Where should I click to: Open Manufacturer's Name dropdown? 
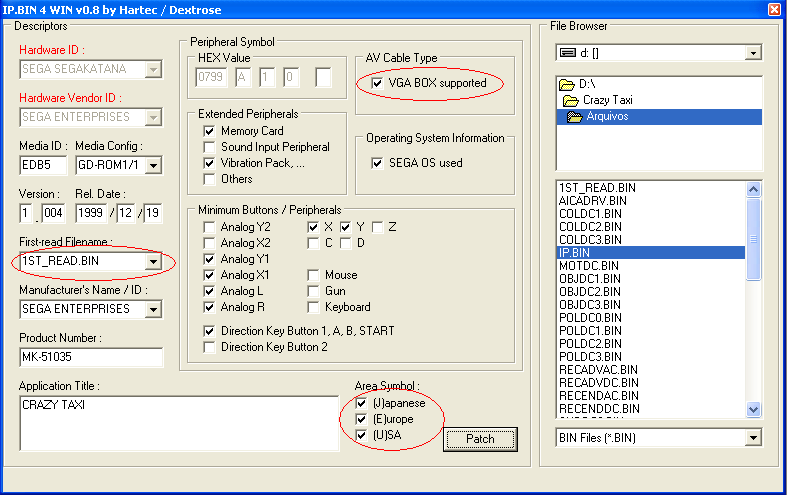pyautogui.click(x=153, y=309)
